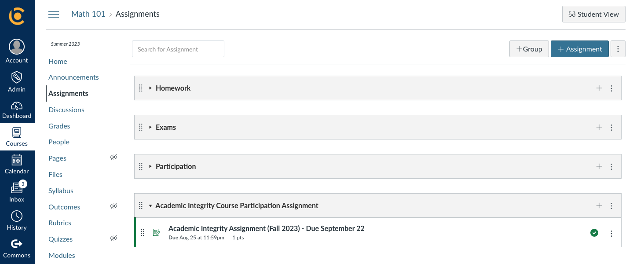Click the visibility icon beside Pages
Screen dimensions: 644x264
113,157
